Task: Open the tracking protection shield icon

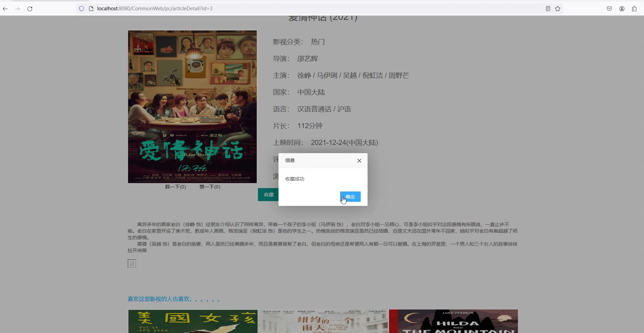Action: 82,9
